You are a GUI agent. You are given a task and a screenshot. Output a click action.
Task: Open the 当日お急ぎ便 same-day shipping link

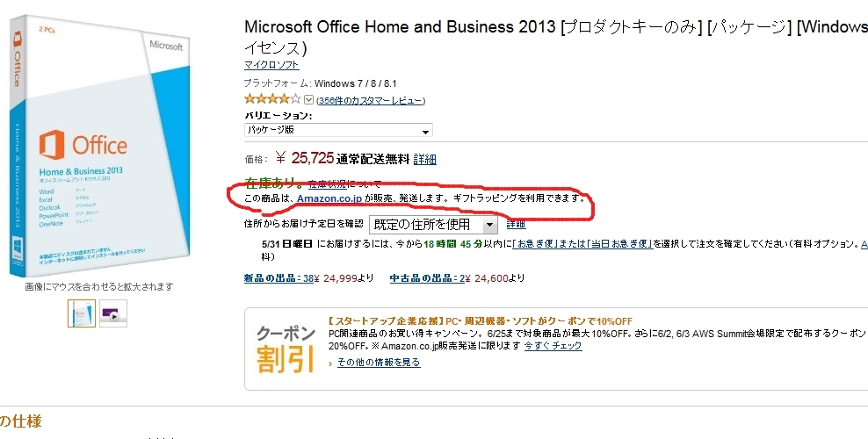(x=620, y=244)
